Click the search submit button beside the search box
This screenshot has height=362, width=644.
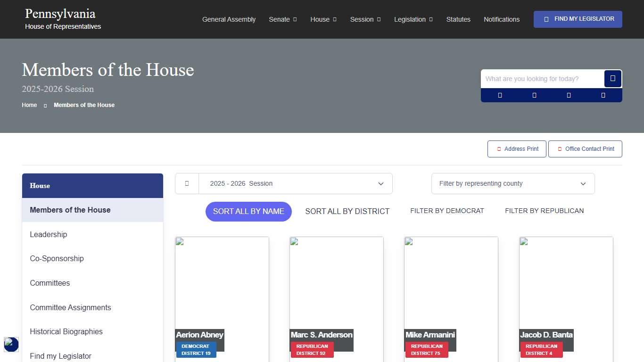point(612,79)
